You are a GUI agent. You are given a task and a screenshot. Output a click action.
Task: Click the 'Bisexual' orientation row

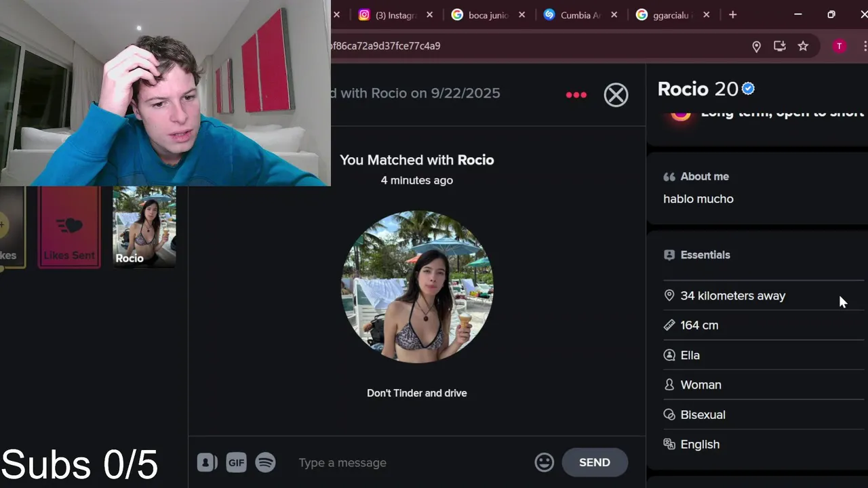coord(763,415)
